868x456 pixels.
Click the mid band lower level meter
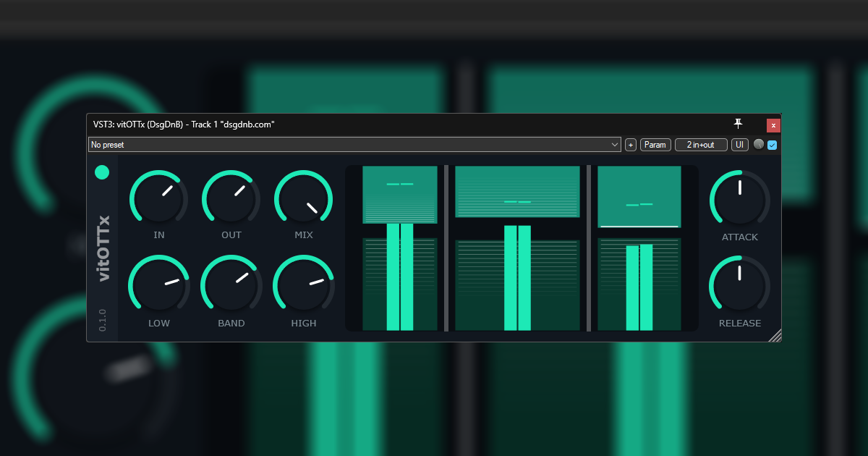click(x=517, y=286)
